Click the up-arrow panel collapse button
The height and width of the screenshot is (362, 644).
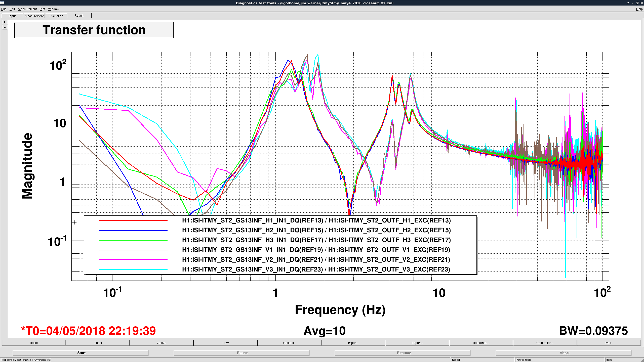(x=5, y=27)
